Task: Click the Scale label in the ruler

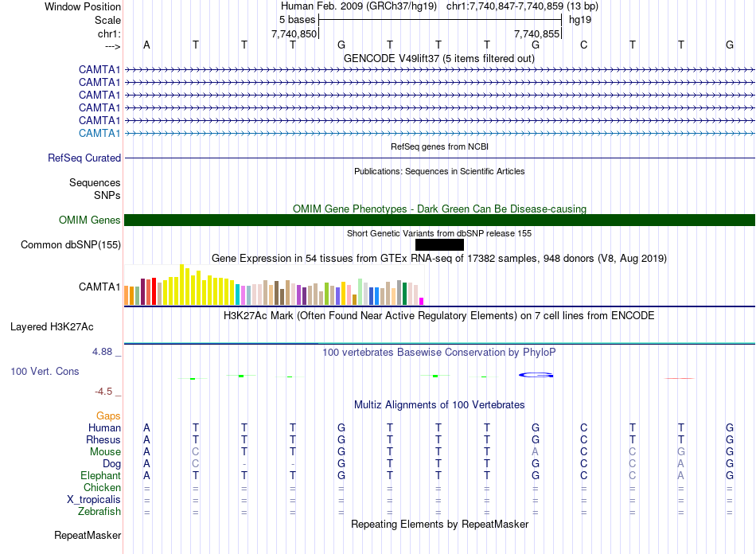Action: pyautogui.click(x=107, y=20)
